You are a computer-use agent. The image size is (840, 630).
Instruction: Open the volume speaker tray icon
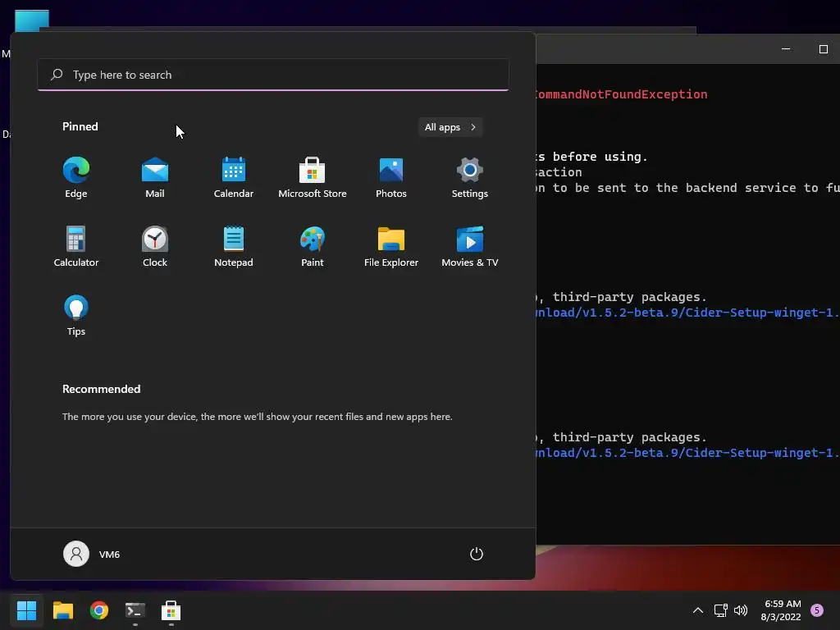coord(741,610)
